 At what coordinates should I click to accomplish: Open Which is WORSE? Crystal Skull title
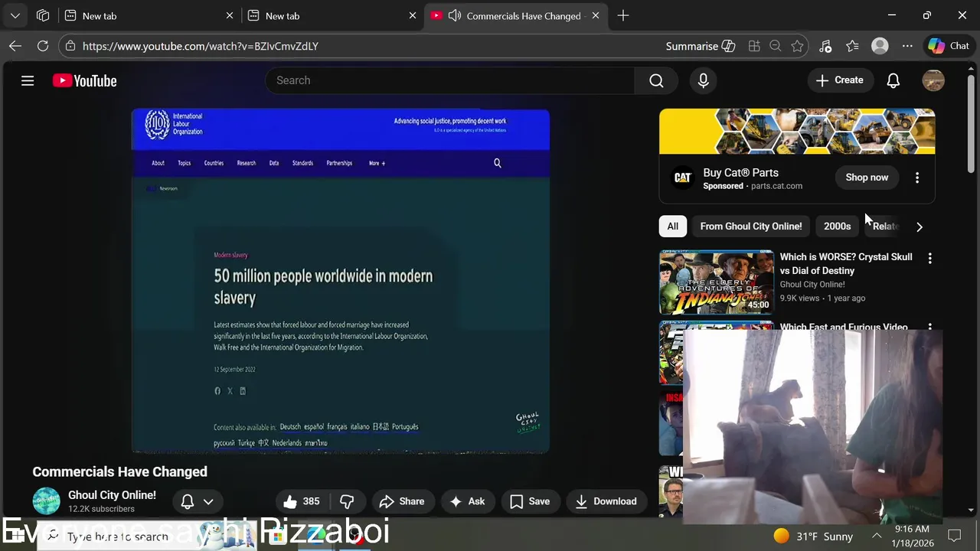pyautogui.click(x=846, y=264)
